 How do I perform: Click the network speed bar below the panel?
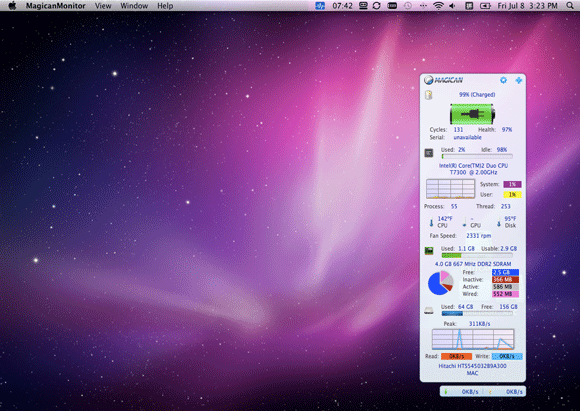[483, 391]
